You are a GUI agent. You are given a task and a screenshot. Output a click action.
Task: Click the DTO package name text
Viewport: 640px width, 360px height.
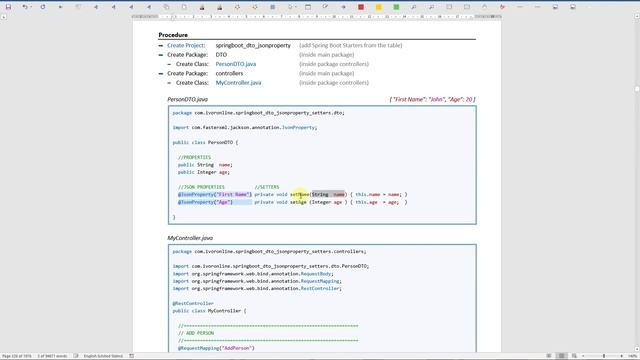point(221,55)
